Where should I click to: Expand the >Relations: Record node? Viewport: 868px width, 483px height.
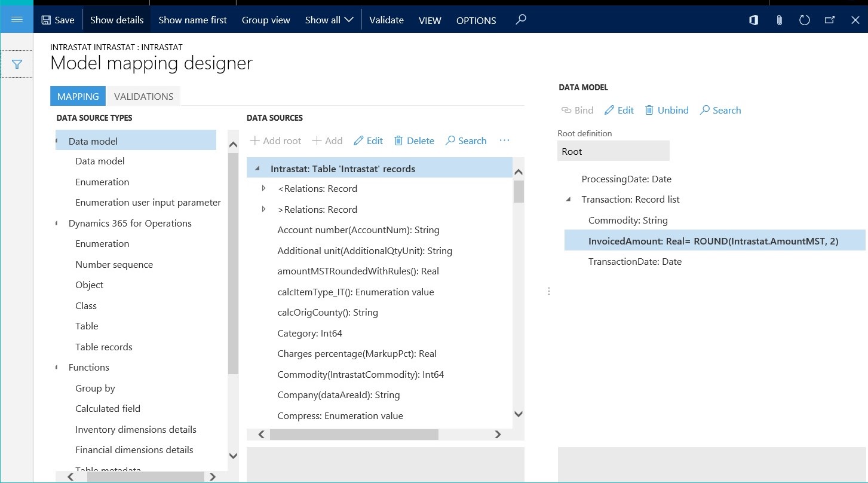[263, 209]
